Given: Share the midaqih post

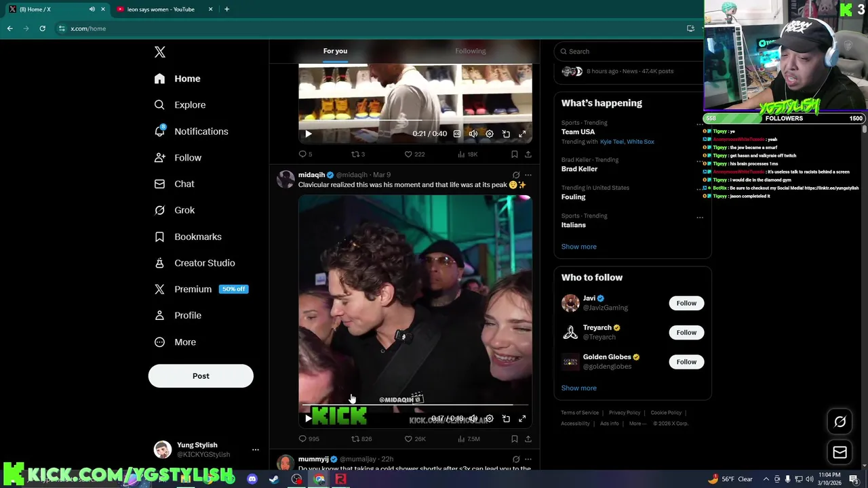Looking at the screenshot, I should [x=528, y=439].
